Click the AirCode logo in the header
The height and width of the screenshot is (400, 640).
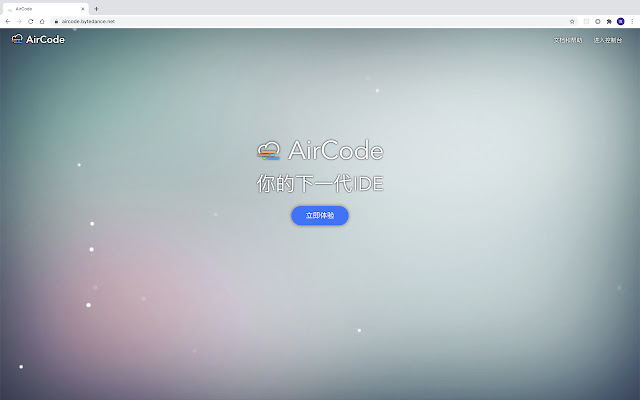tap(38, 39)
